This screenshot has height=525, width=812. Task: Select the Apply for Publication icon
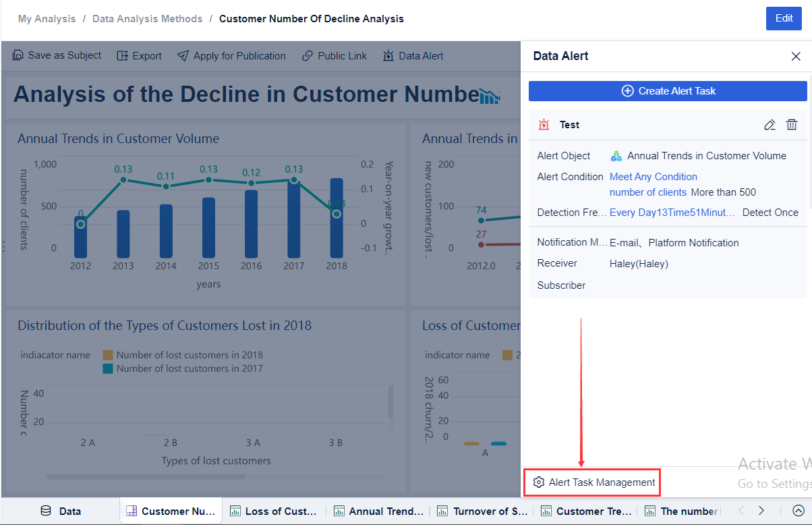point(183,55)
